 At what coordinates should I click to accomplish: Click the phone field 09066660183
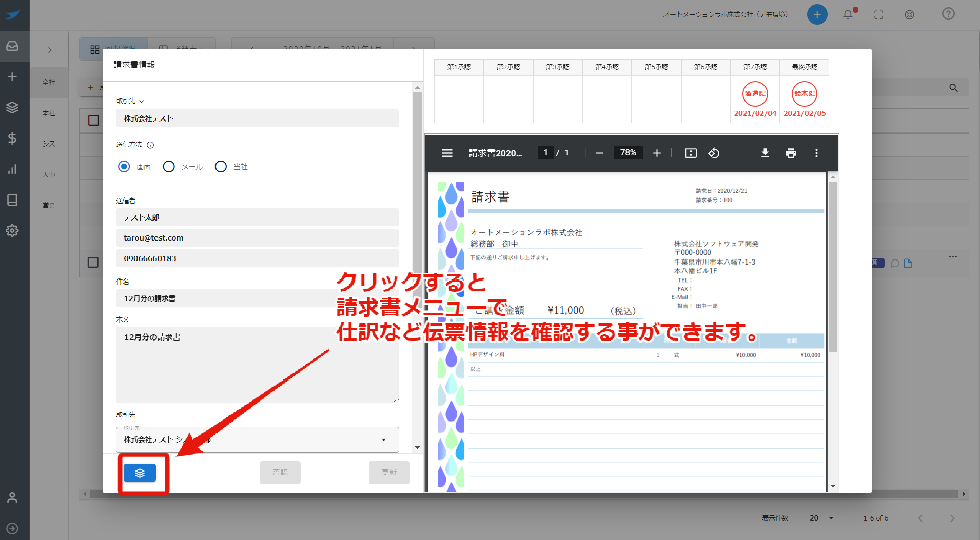(257, 258)
